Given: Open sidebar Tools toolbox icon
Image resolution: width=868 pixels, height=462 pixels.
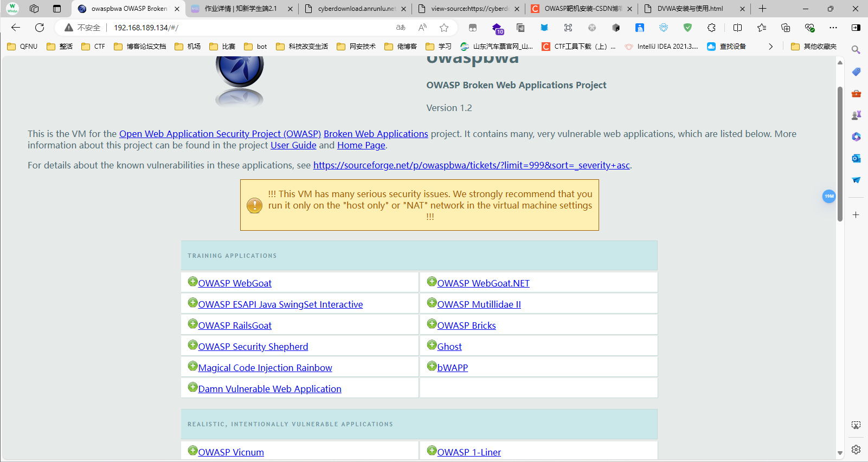Looking at the screenshot, I should point(856,94).
